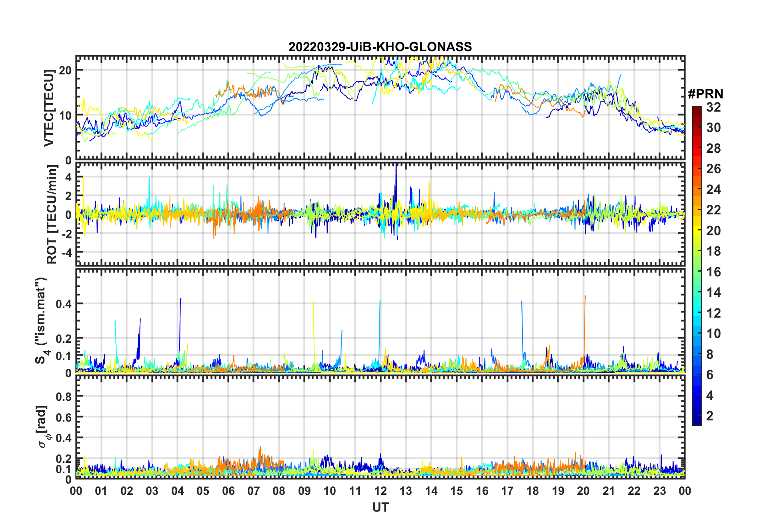Click x-axis tick label 23
Viewport: 761px width, 532px height.
pos(659,491)
